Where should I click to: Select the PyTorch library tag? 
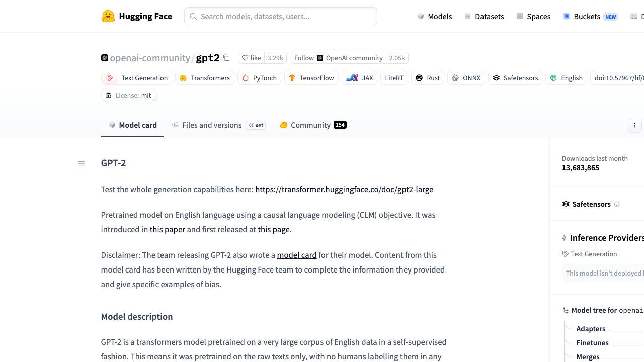[x=260, y=78]
